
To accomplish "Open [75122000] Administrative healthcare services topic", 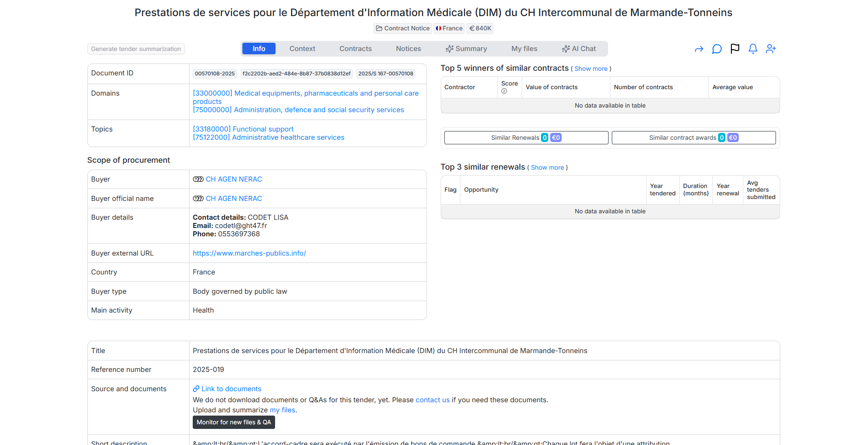I will 268,137.
